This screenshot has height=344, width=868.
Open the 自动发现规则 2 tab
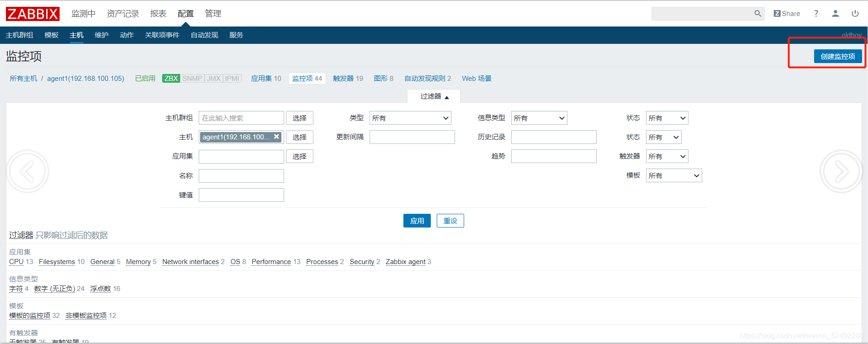(428, 79)
